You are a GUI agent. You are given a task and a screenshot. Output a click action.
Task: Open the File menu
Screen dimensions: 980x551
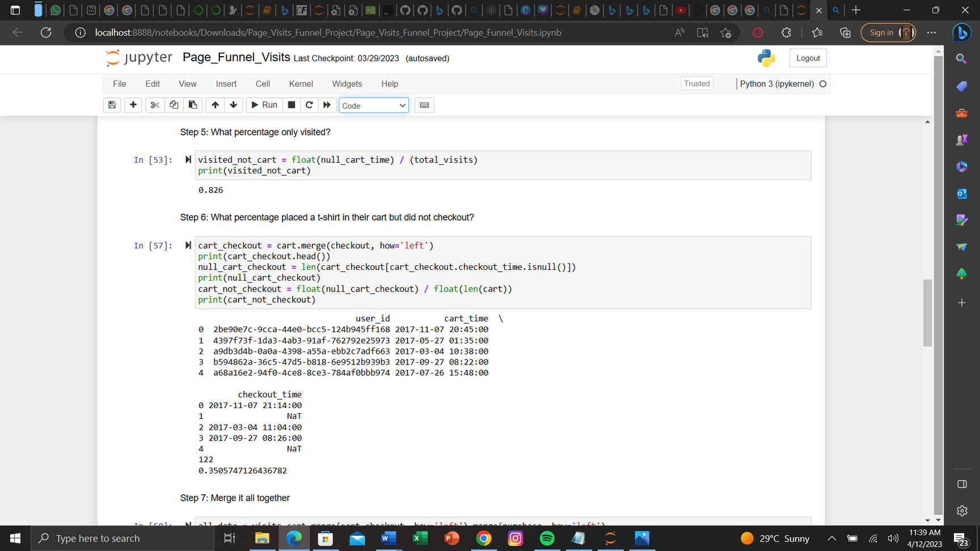coord(120,84)
